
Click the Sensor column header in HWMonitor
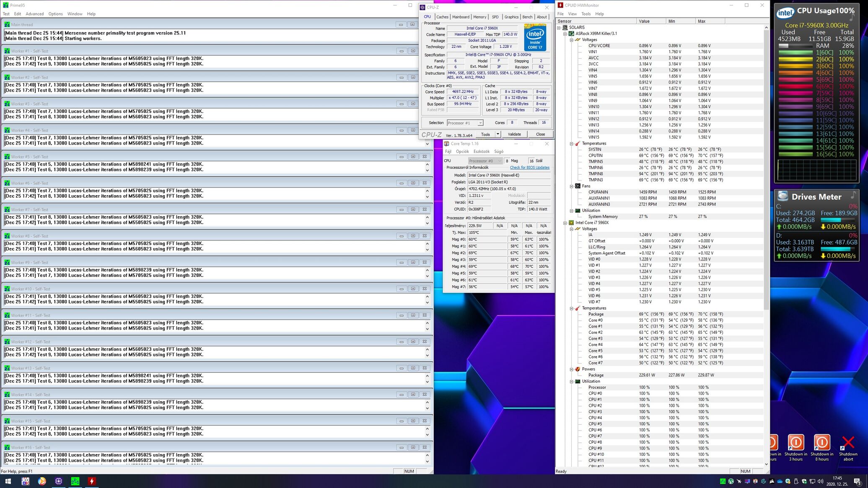596,21
